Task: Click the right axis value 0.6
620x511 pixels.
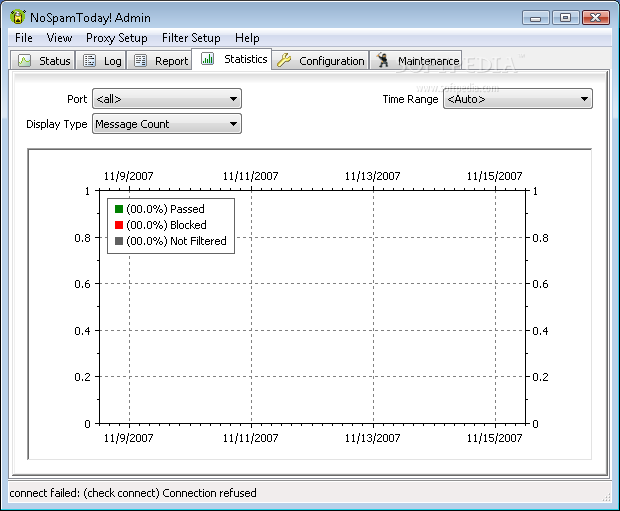Action: [x=541, y=284]
